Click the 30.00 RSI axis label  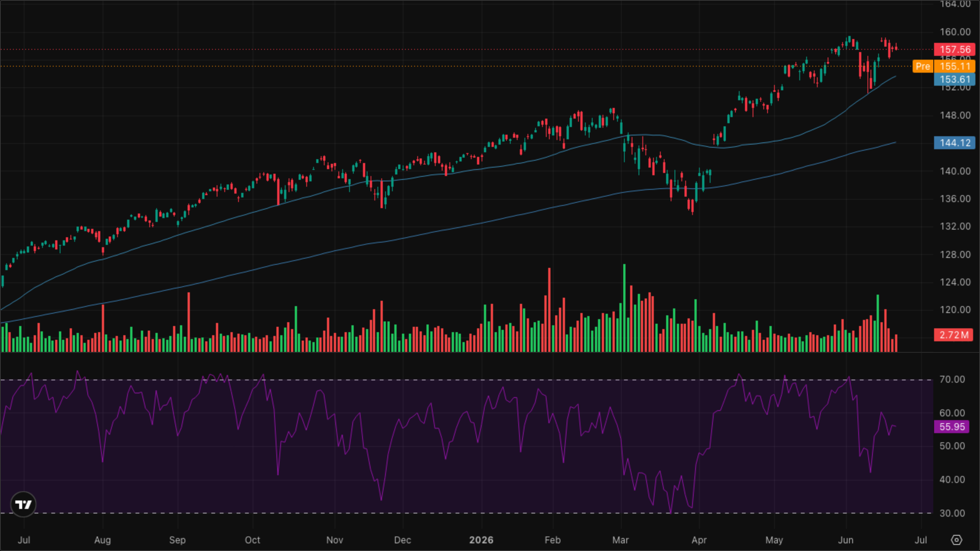pos(952,513)
